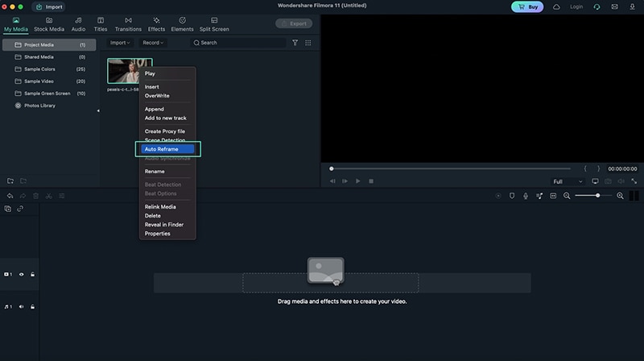Click the render preview icon in the timeline toolbar
The width and height of the screenshot is (644, 361).
click(x=498, y=196)
